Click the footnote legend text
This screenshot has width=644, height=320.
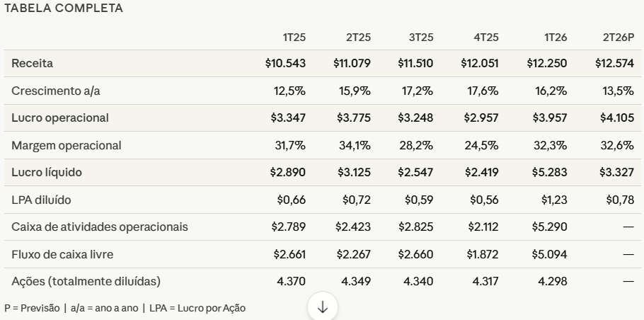point(125,308)
